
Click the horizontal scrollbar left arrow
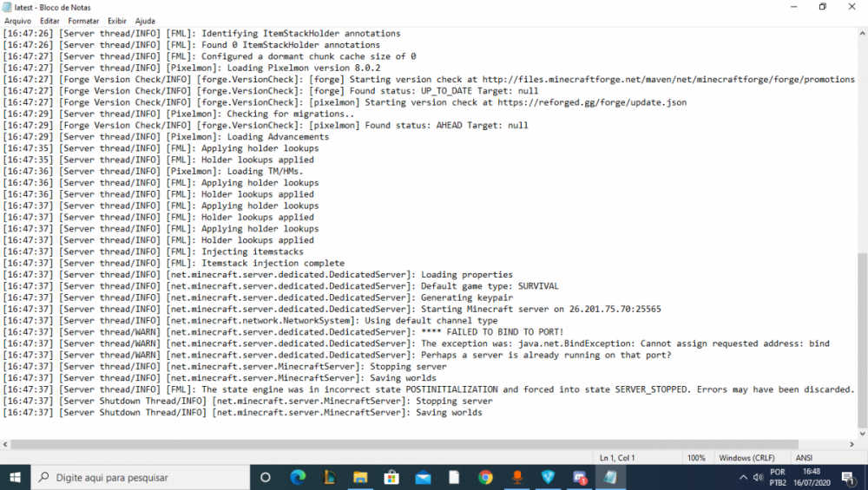pos(5,444)
